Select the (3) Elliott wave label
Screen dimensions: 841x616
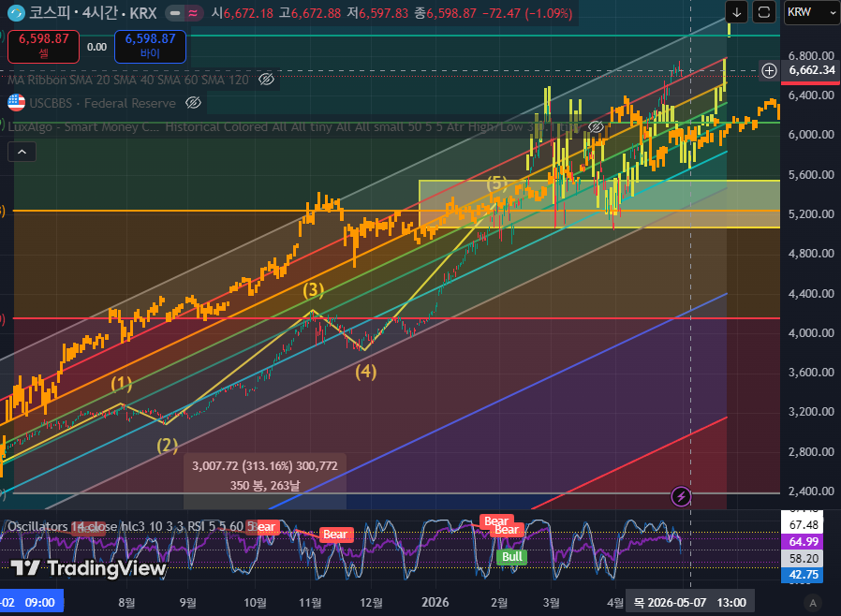pyautogui.click(x=313, y=290)
